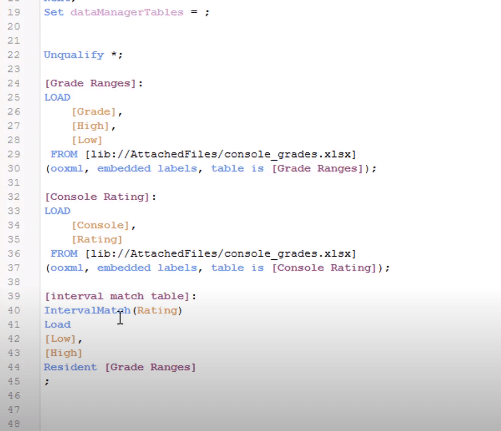
Task: Click the FROM keyword on line 29
Action: [64, 154]
